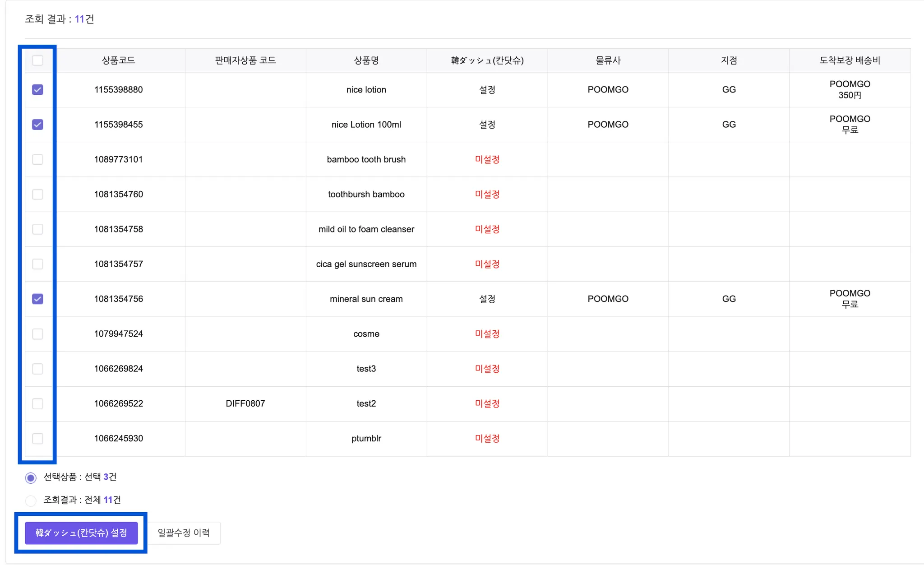Tick the test3 product checkbox
The width and height of the screenshot is (924, 565).
pos(38,369)
